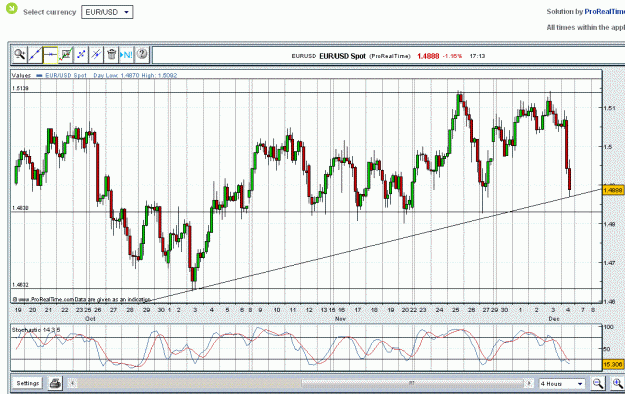
Task: Click the right arrow of chart scrollbar
Action: [529, 383]
